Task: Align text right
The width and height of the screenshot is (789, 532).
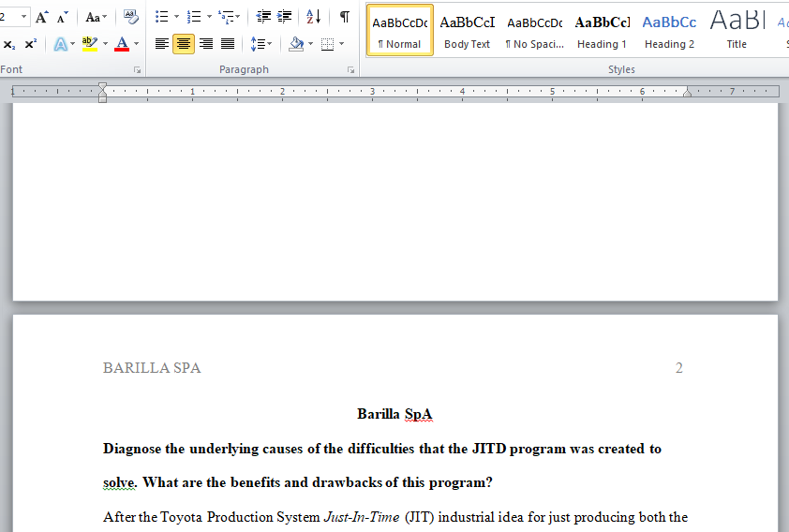Action: coord(206,44)
